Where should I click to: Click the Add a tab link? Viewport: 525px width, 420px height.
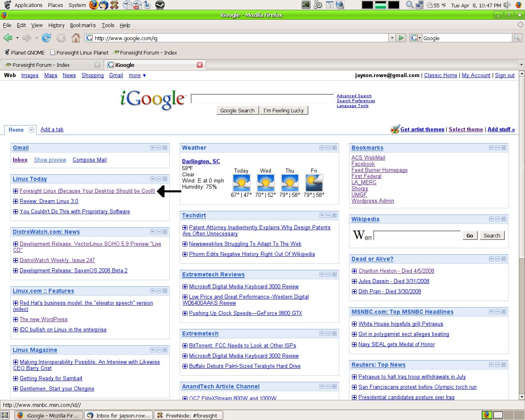click(52, 129)
